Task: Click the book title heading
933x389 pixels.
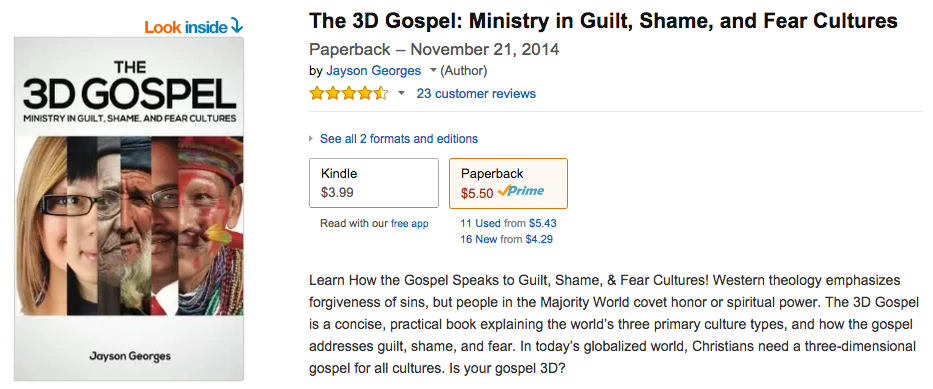Action: [x=603, y=21]
